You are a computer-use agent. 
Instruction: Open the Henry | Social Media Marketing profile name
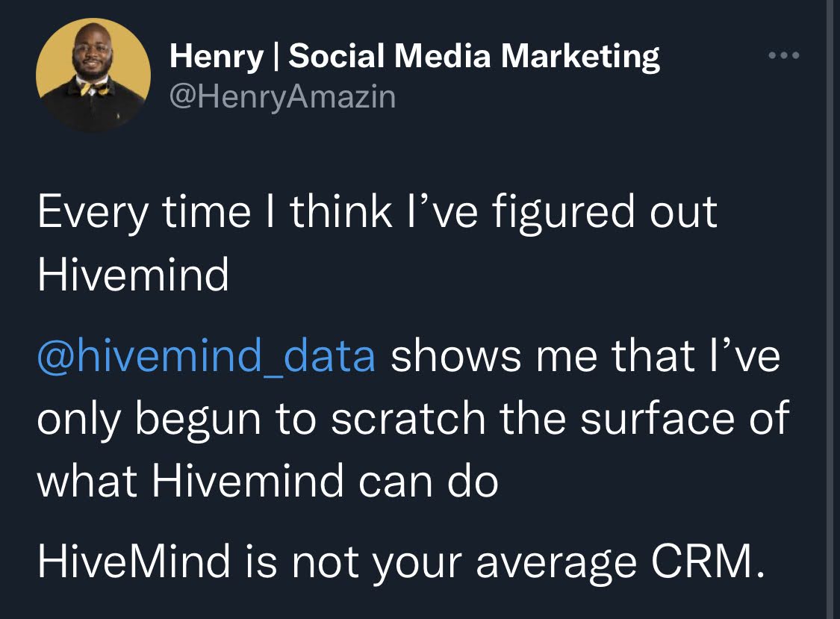(x=414, y=56)
